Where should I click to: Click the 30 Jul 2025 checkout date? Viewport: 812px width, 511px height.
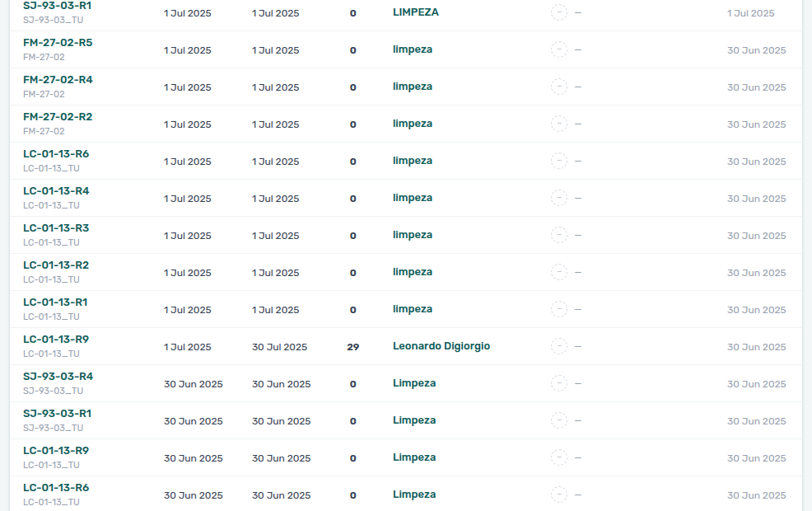pos(280,347)
